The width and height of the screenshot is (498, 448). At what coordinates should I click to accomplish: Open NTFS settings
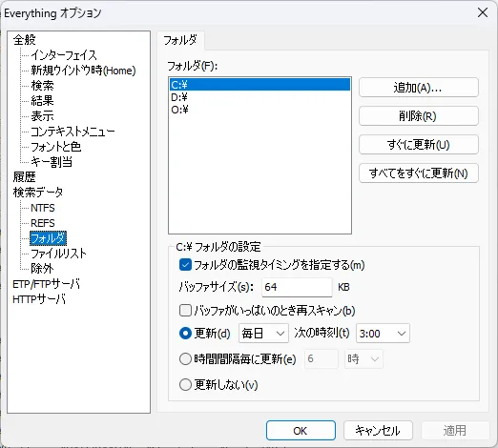point(43,208)
